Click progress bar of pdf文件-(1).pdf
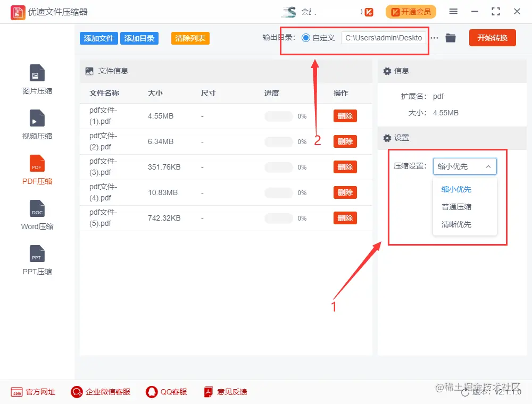The width and height of the screenshot is (532, 404). tap(279, 116)
